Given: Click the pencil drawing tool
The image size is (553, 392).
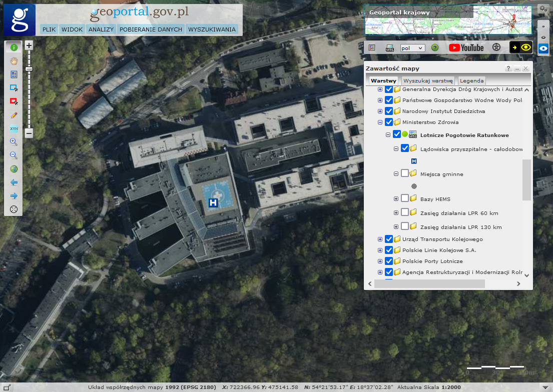Looking at the screenshot, I should [14, 115].
